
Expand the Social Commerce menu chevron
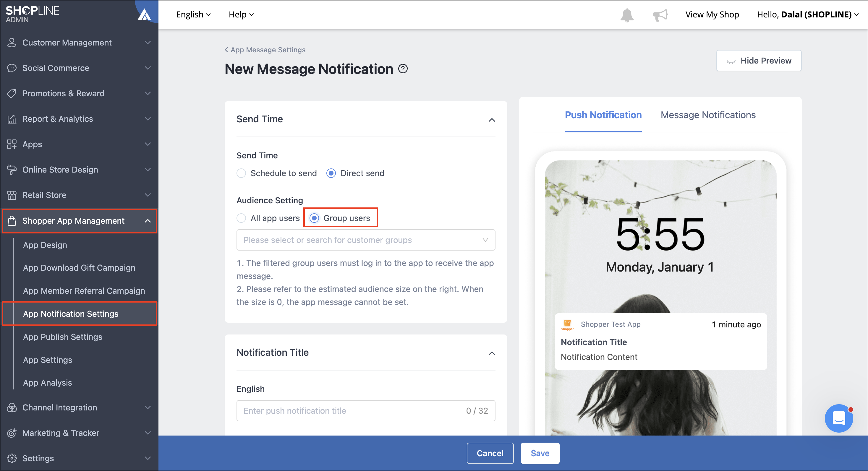(x=148, y=68)
